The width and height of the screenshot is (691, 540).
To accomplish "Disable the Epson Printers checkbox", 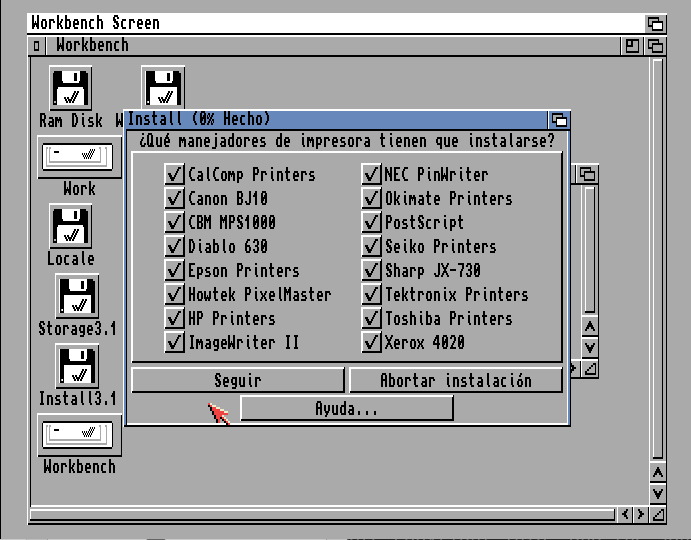I will [x=175, y=271].
